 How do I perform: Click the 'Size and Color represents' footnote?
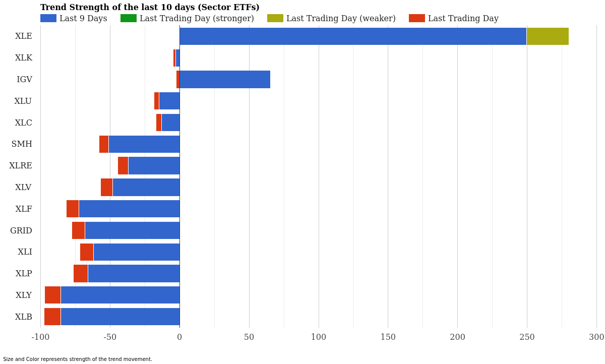(x=78, y=359)
